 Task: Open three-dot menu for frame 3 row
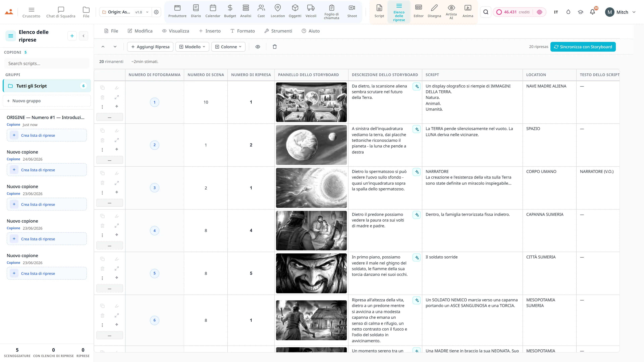[102, 193]
